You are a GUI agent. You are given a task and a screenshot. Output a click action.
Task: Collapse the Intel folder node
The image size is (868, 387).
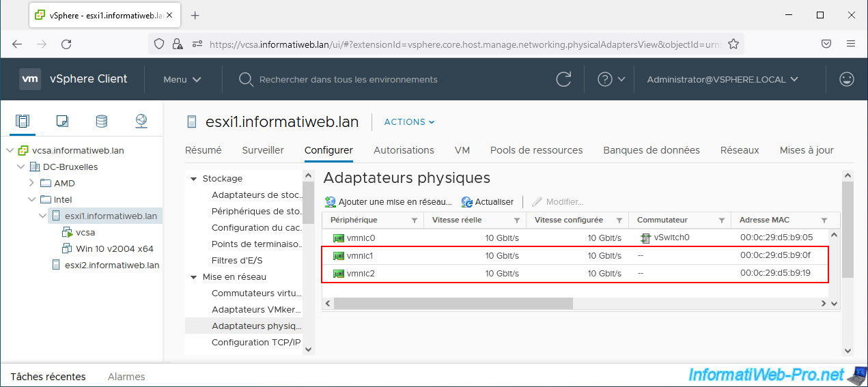31,200
